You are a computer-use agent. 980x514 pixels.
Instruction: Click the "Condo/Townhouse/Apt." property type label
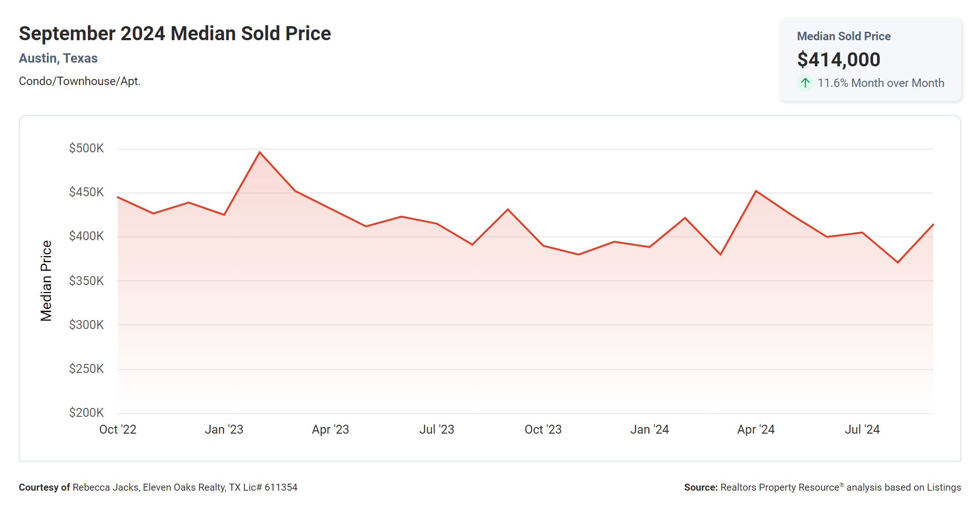click(x=79, y=81)
